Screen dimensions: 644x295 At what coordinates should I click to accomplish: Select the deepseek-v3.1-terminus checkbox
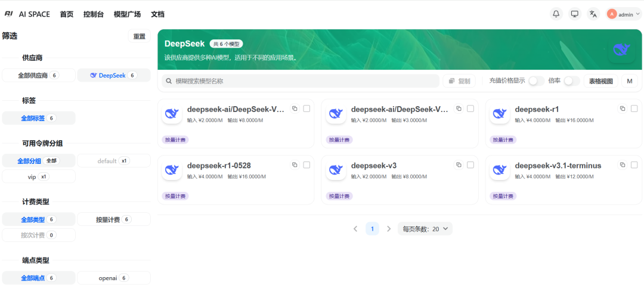634,164
